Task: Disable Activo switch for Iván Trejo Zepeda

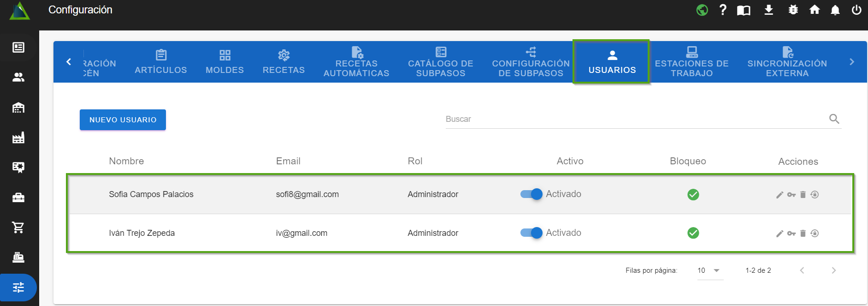Action: [x=531, y=233]
